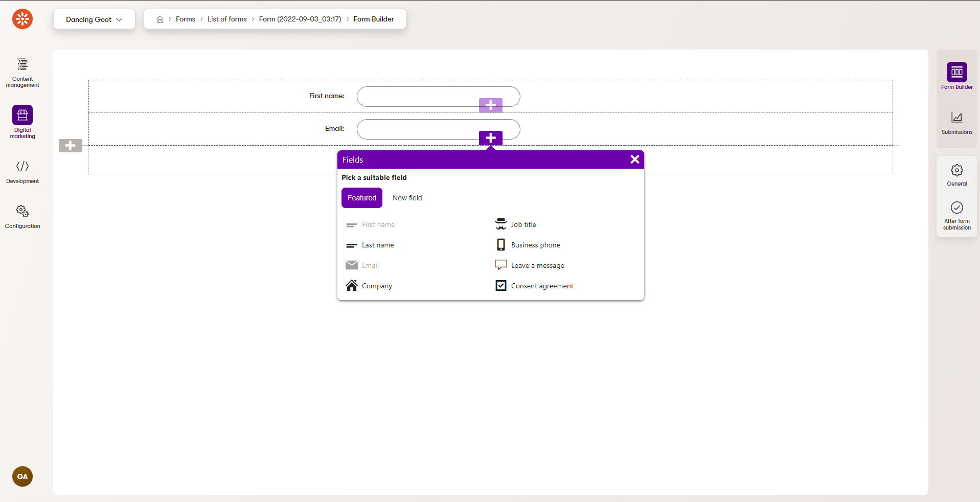This screenshot has height=502, width=980.
Task: Click the First name text input
Action: point(439,97)
